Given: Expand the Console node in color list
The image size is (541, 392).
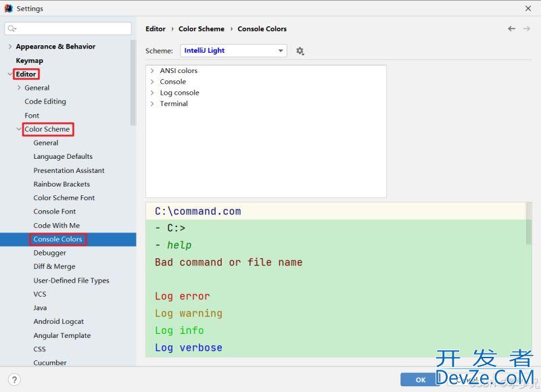Looking at the screenshot, I should (x=152, y=82).
